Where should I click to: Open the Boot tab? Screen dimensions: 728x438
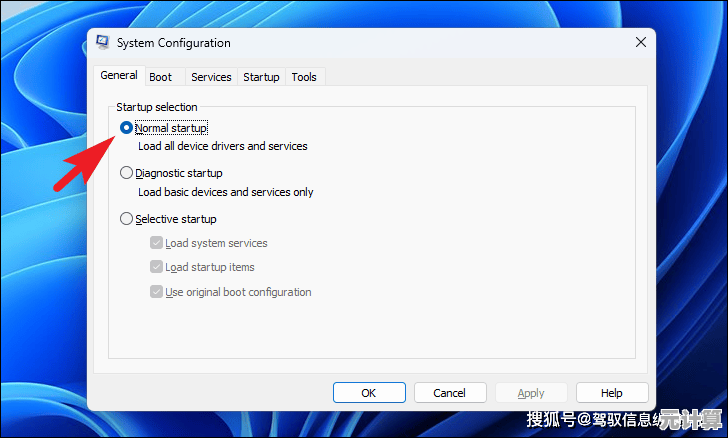click(x=160, y=77)
